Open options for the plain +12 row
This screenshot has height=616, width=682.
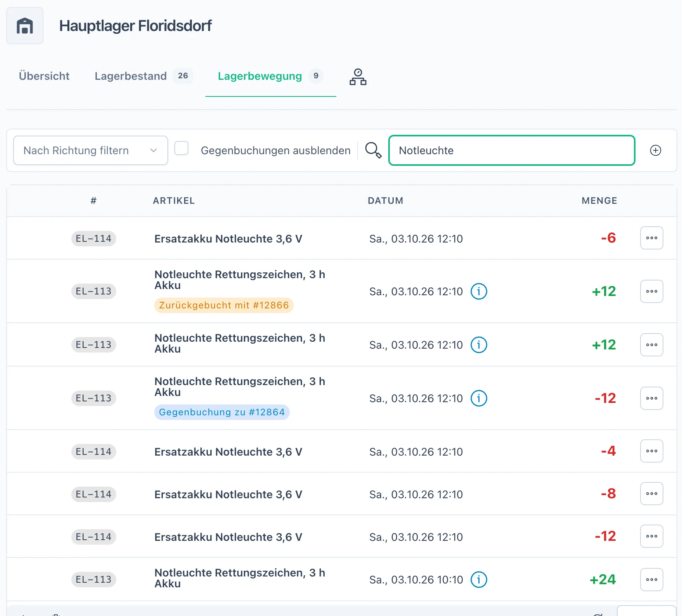pos(652,345)
